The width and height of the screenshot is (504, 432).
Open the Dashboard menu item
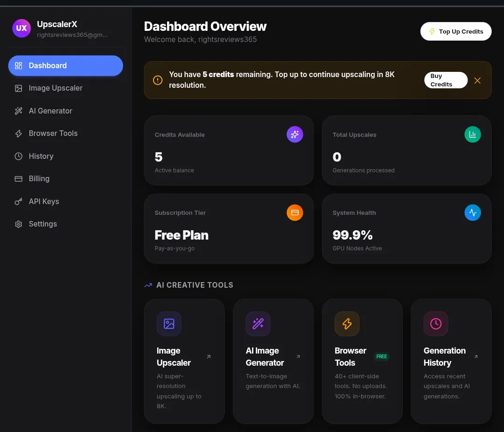[x=66, y=66]
